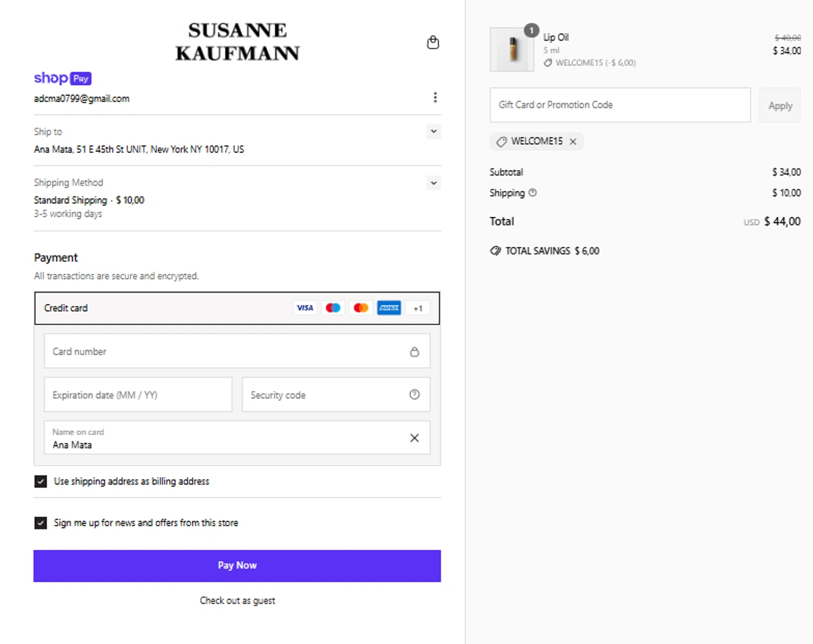Focus the Expiration date field

click(138, 395)
